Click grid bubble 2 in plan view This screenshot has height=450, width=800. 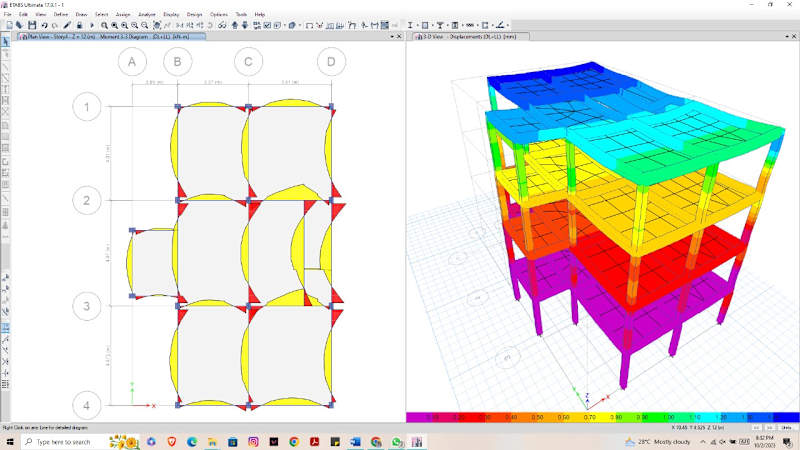[86, 201]
